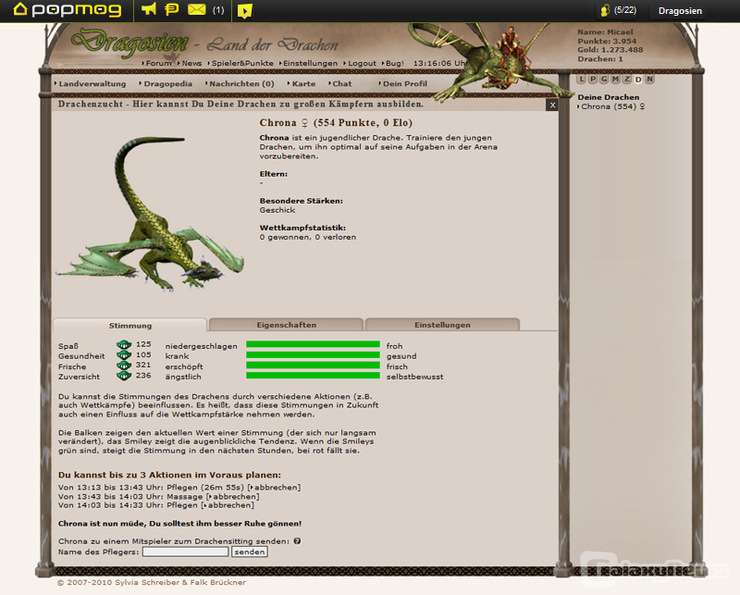The width and height of the screenshot is (740, 595).
Task: Click the (1) mail counter in top bar
Action: click(218, 10)
